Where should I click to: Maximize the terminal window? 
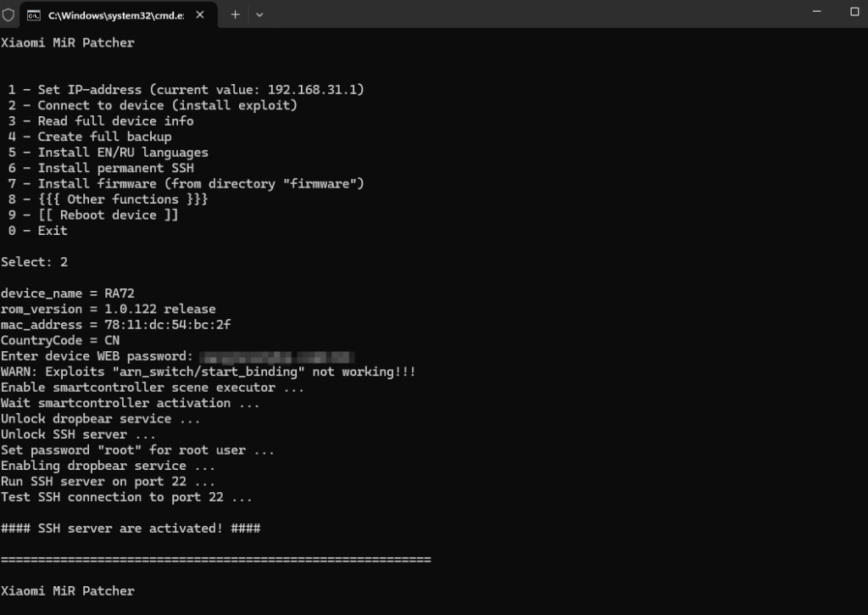click(x=854, y=12)
